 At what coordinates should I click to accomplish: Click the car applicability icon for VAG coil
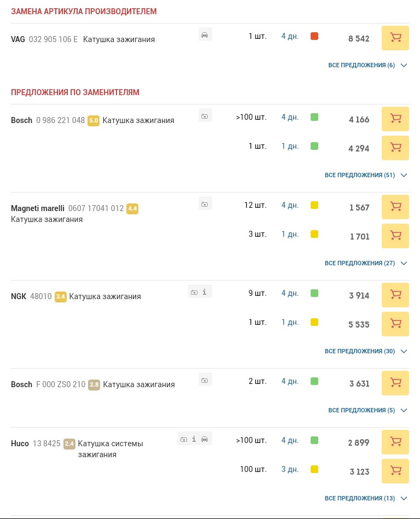pos(205,35)
